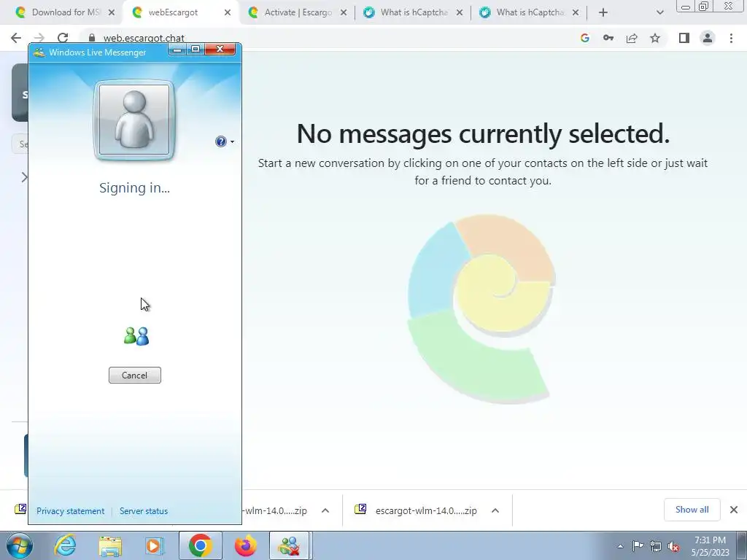Switch to Windows Live Messenger on the taskbar
Screen dimensions: 747x560
tap(290, 545)
